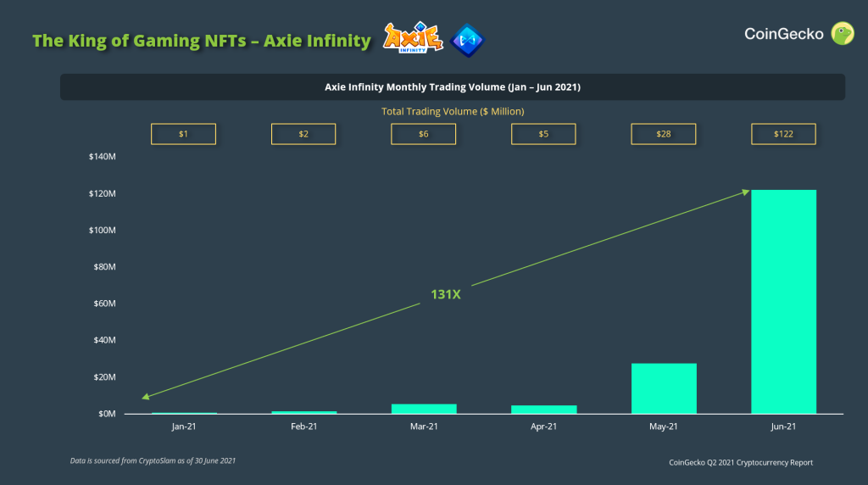Click the blue Ronin diamond icon
Image resolution: width=868 pixels, height=485 pixels.
point(467,41)
